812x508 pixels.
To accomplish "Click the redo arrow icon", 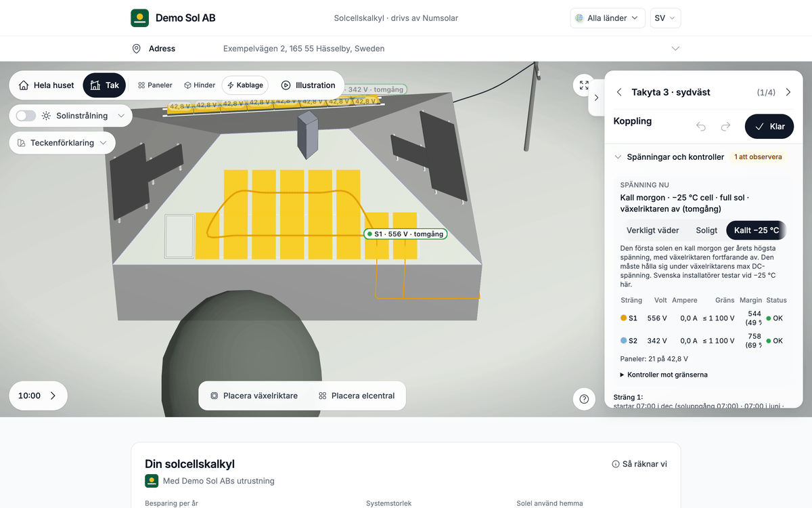I will 725,127.
